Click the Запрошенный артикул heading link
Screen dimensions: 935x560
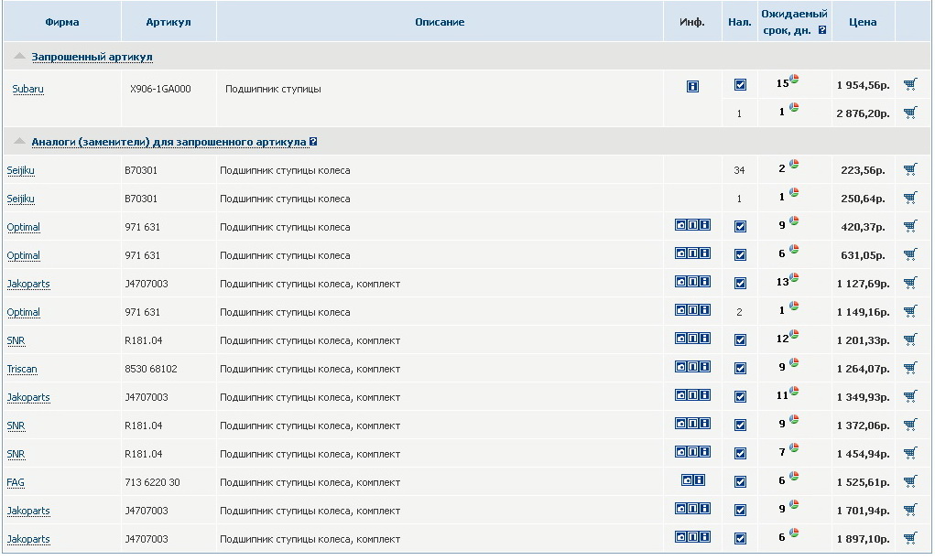click(x=92, y=57)
